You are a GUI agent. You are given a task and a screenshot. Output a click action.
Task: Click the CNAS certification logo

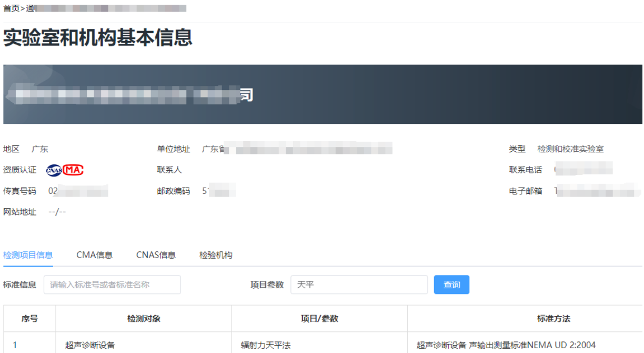pyautogui.click(x=54, y=170)
